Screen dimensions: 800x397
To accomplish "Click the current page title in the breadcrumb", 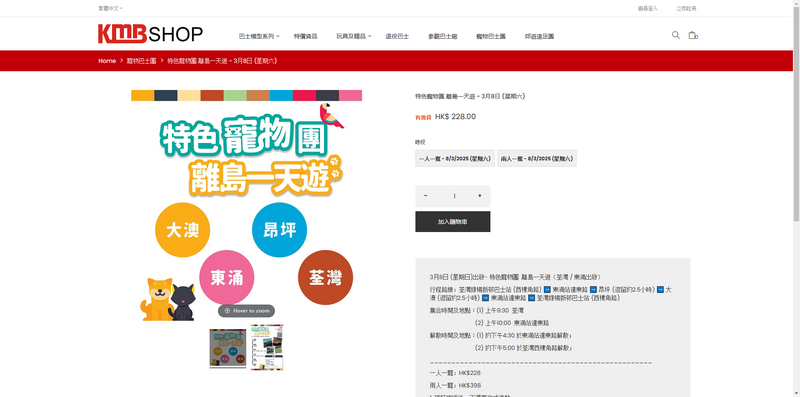I will pyautogui.click(x=222, y=61).
